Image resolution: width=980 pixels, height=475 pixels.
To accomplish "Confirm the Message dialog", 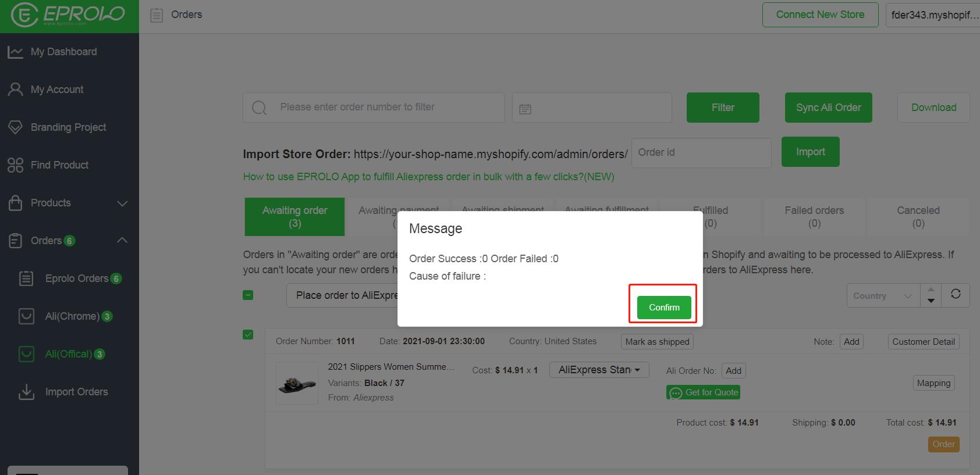I will (x=664, y=308).
